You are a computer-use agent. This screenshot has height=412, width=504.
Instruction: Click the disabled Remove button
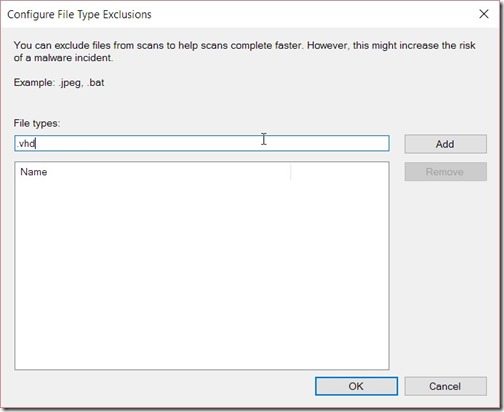point(445,172)
